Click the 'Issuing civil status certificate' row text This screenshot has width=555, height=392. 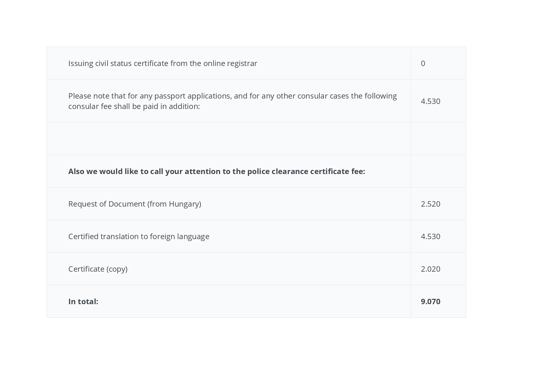coord(163,63)
